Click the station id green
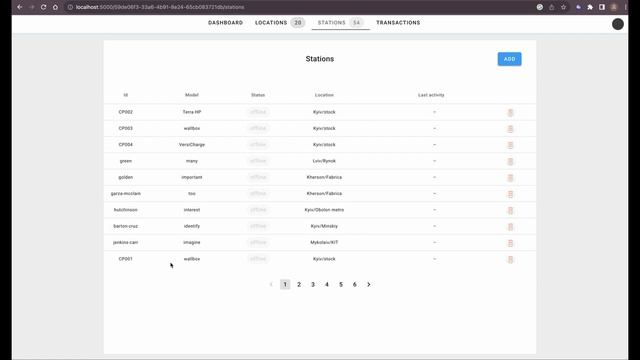640x360 pixels. 126,161
